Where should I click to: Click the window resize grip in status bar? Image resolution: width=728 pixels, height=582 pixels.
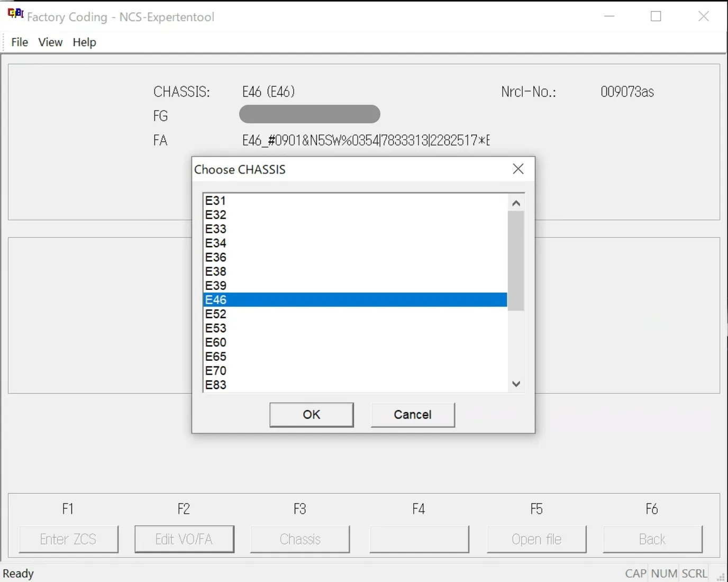(721, 576)
